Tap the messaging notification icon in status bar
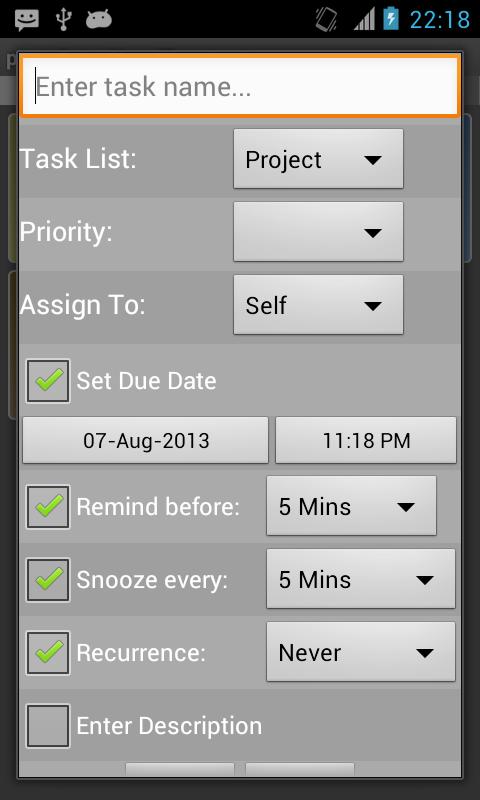This screenshot has height=800, width=480. coord(27,19)
